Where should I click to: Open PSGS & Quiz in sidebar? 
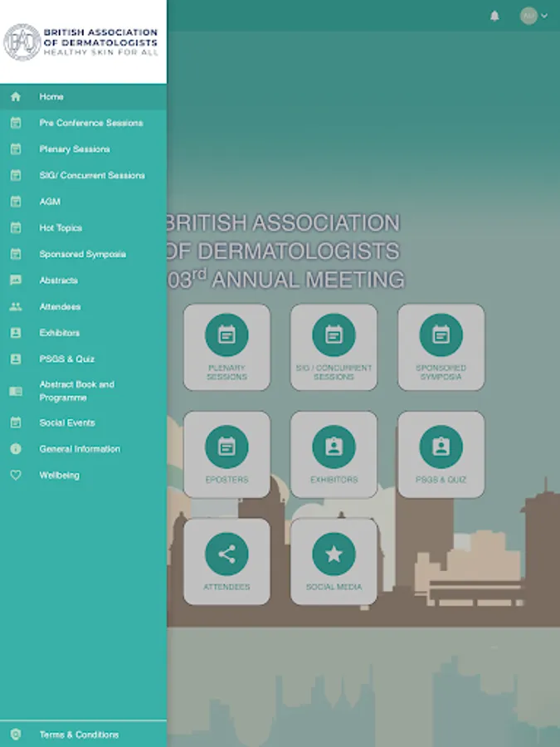[x=83, y=359]
